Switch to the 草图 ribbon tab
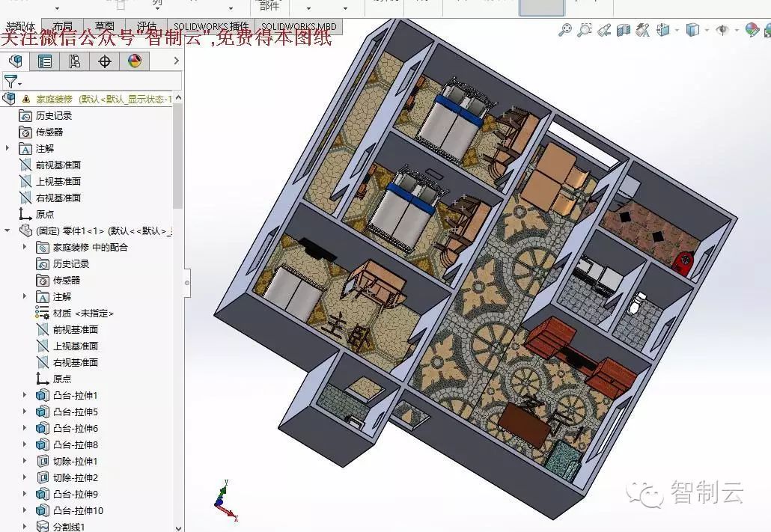Screen dimensions: 771x532 tap(105, 26)
